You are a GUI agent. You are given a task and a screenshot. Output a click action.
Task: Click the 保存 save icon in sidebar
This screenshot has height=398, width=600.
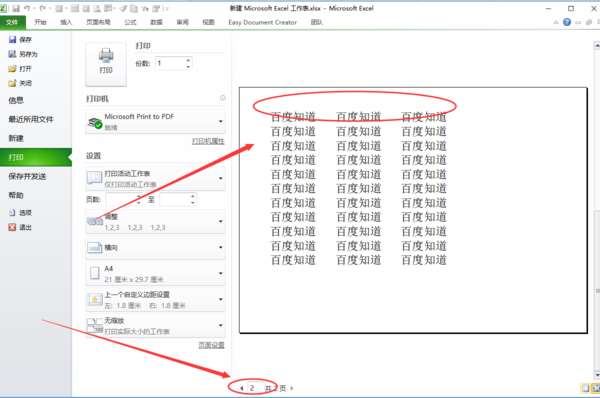(x=12, y=39)
